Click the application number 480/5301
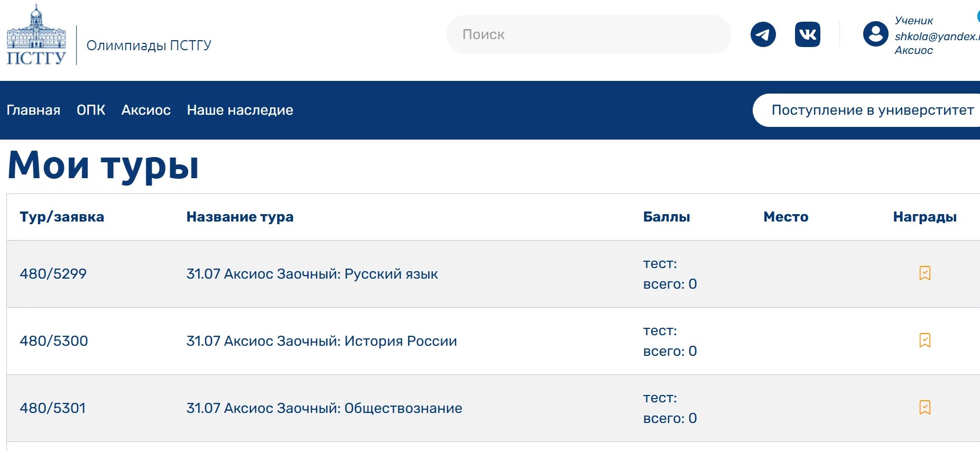 click(52, 408)
